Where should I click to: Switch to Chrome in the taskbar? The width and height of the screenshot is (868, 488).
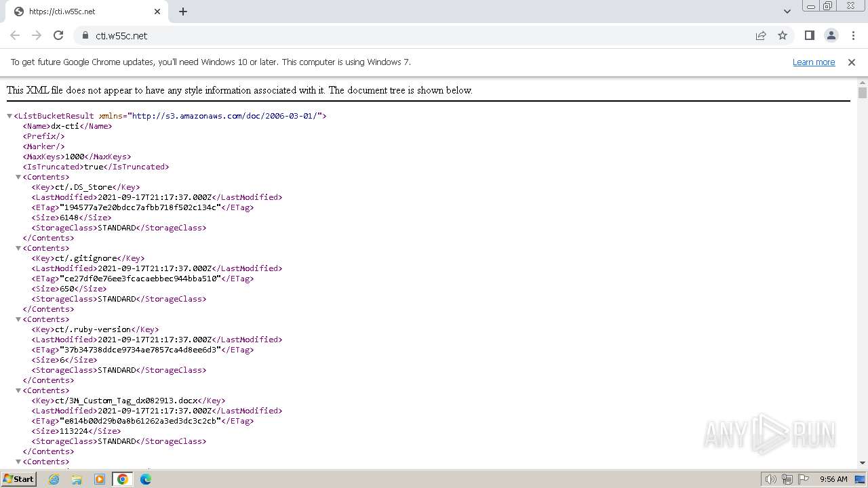tap(123, 479)
